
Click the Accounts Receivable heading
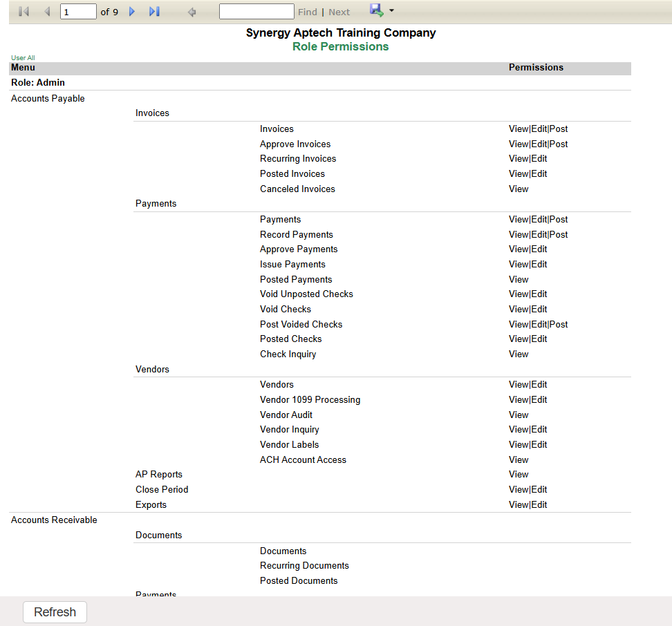point(54,520)
